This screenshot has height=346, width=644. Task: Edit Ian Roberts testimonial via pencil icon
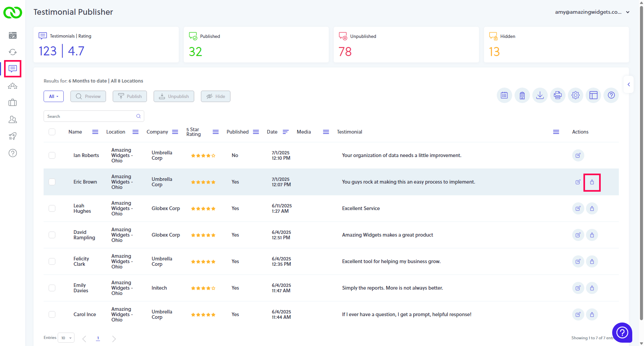[x=578, y=156]
